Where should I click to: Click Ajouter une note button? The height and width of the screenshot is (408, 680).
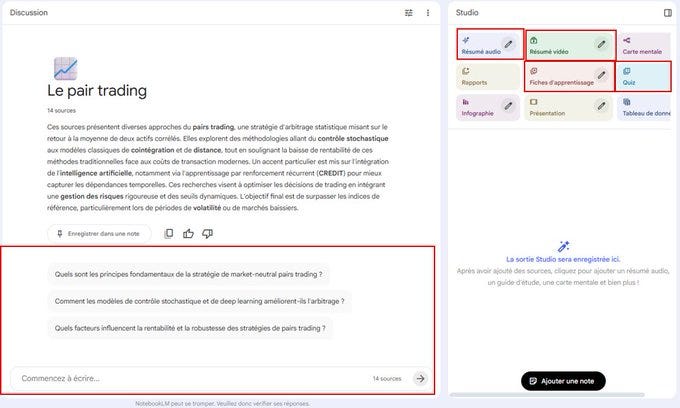[563, 381]
